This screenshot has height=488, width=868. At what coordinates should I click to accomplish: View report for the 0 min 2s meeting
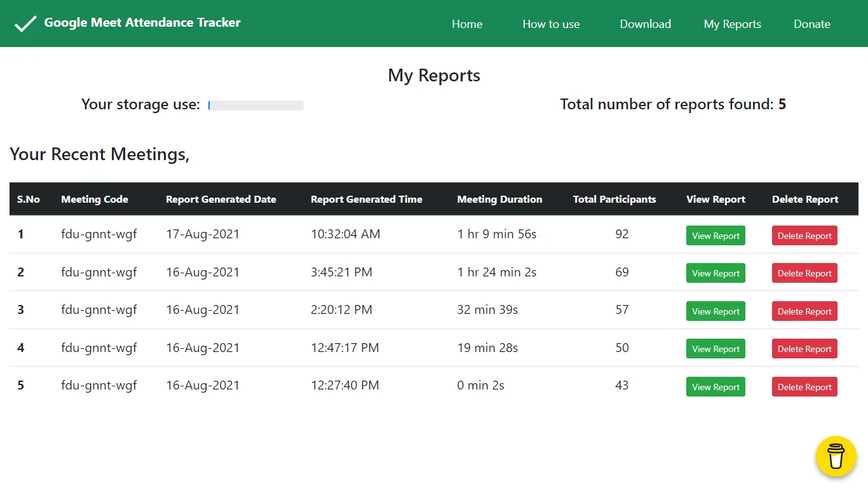point(715,386)
